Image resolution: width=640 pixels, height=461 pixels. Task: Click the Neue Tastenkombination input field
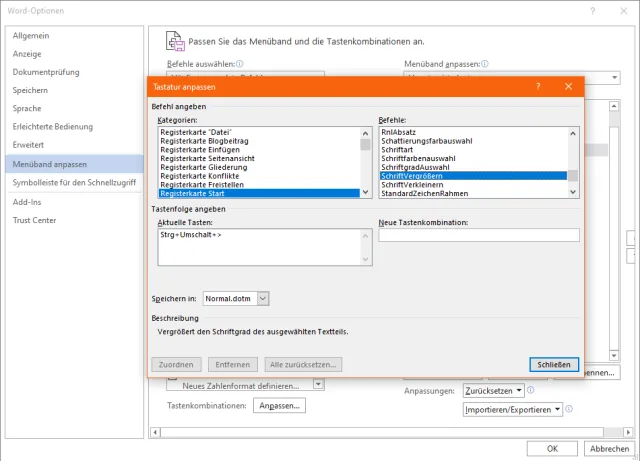click(479, 235)
